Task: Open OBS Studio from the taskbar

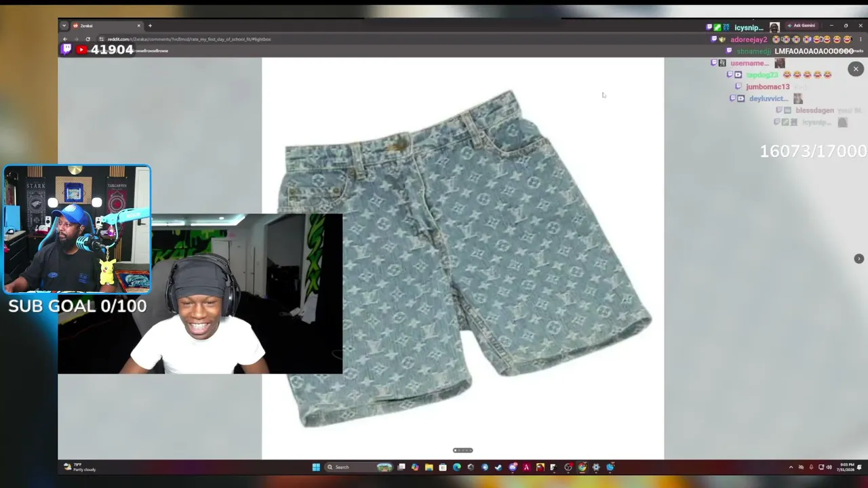Action: point(568,467)
